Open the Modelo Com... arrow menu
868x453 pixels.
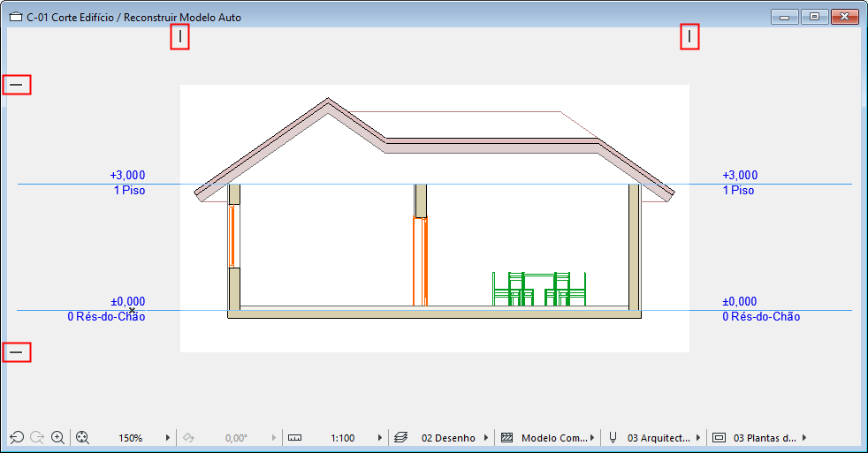pyautogui.click(x=592, y=437)
